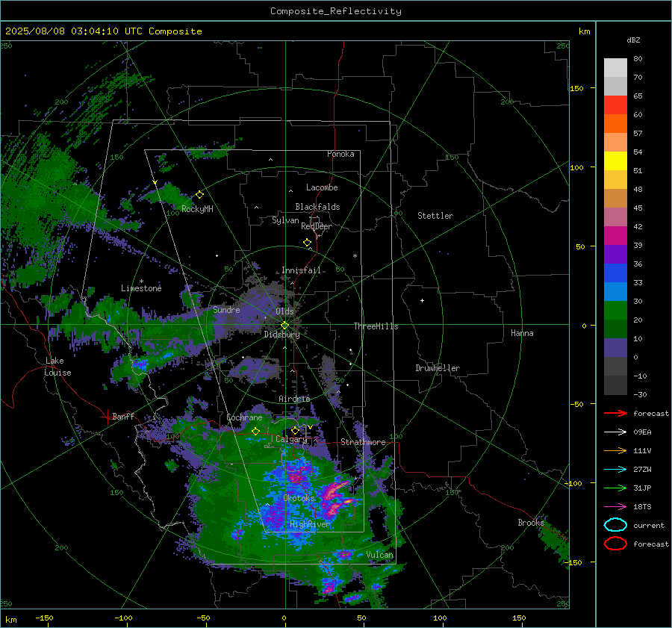The height and width of the screenshot is (628, 672).
Task: Click the Hanna town label
Action: [522, 333]
